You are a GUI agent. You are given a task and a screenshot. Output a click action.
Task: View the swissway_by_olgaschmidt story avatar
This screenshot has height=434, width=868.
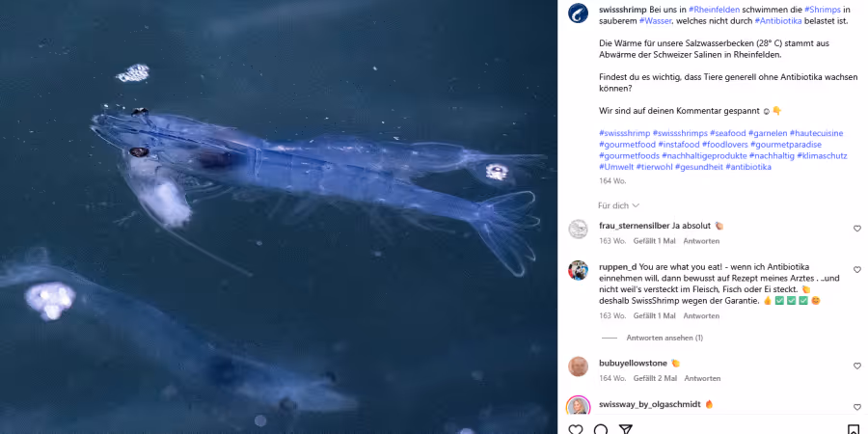578,407
